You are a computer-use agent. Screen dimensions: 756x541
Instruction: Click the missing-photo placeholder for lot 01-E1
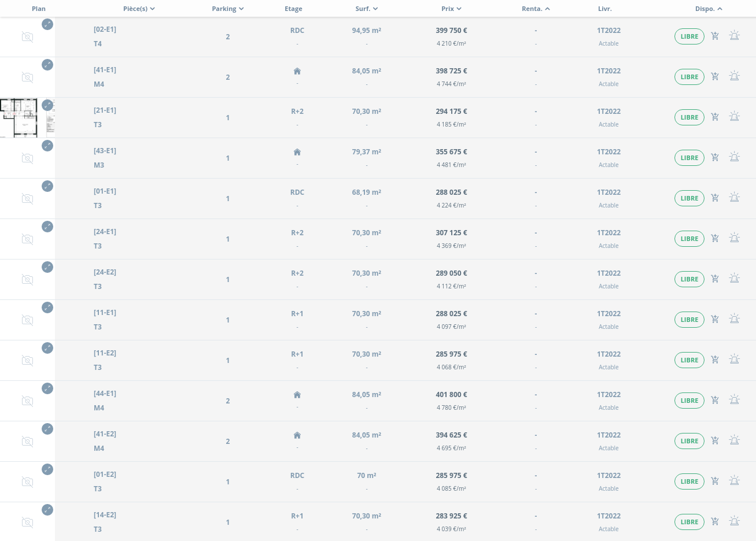27,199
